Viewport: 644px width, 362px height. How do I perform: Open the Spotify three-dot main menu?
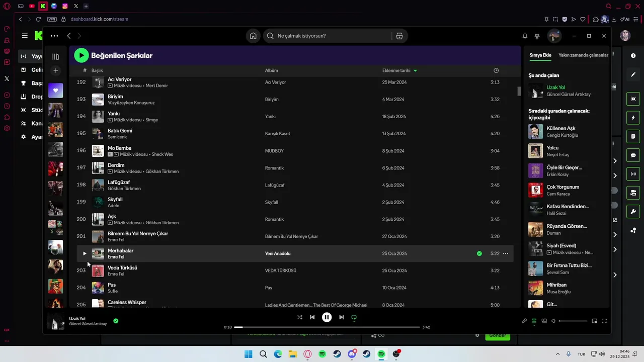pyautogui.click(x=54, y=36)
